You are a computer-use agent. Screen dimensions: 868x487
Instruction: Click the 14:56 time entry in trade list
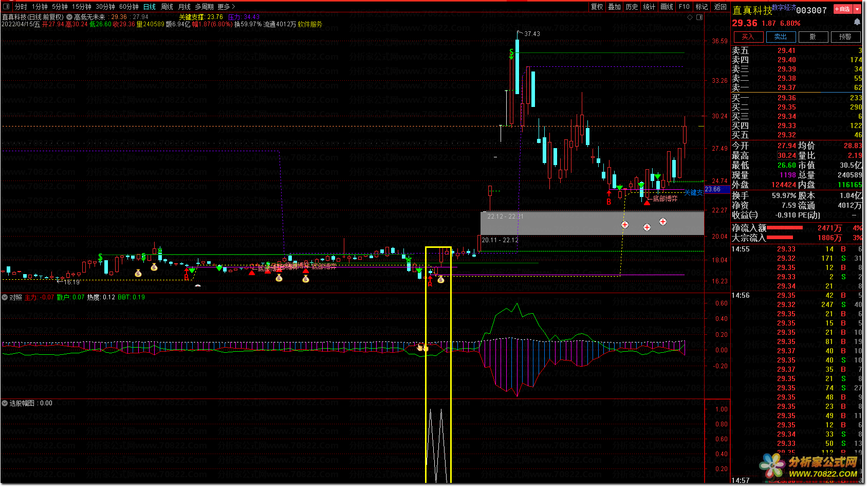tap(741, 296)
